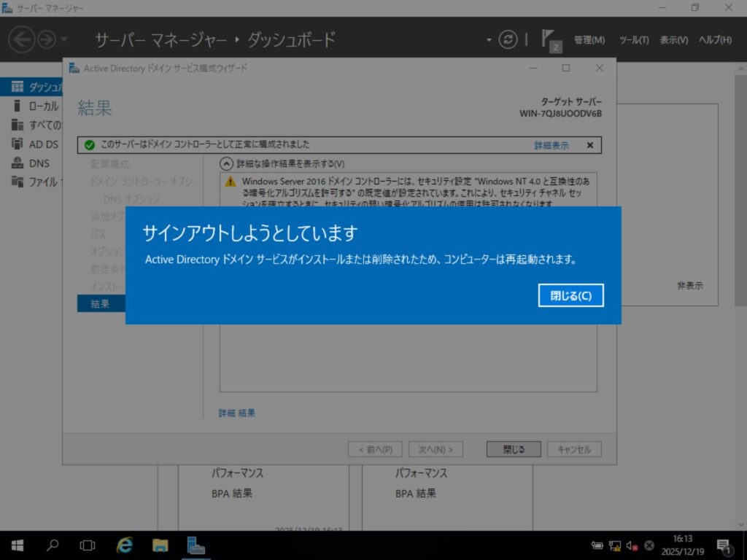
Task: Open the ヘルプ(H) menu
Action: (x=715, y=40)
